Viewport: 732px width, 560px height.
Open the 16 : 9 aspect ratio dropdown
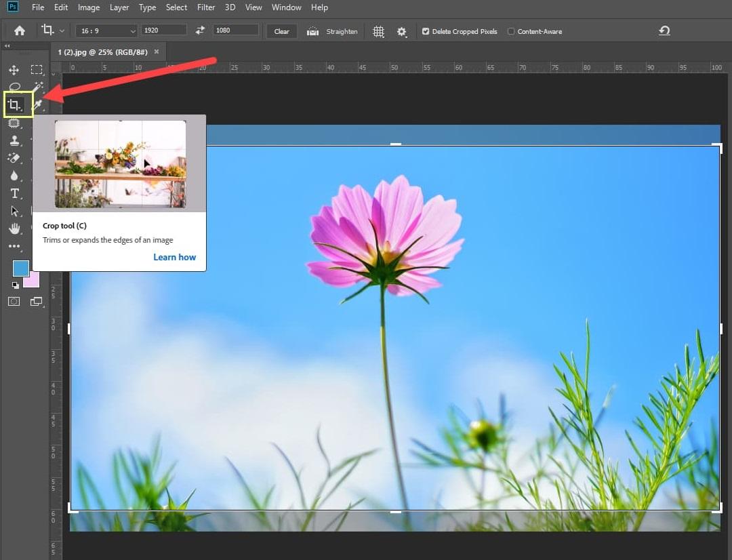(x=106, y=31)
